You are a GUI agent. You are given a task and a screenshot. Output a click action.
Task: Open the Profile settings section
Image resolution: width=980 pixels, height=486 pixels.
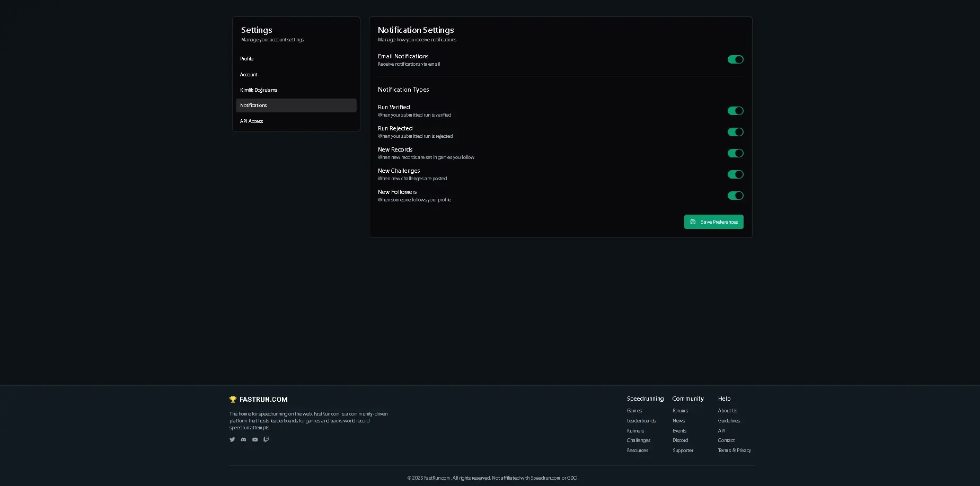pos(247,59)
